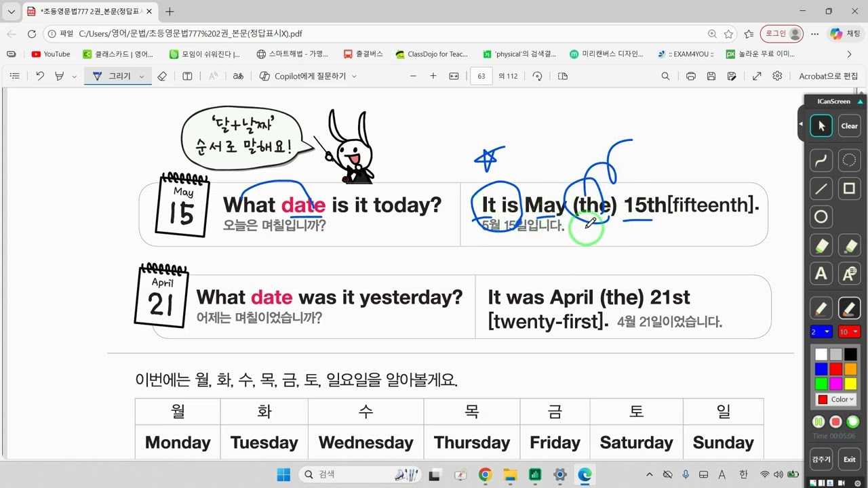Print the PDF using the printer icon
Image resolution: width=868 pixels, height=488 pixels.
690,77
